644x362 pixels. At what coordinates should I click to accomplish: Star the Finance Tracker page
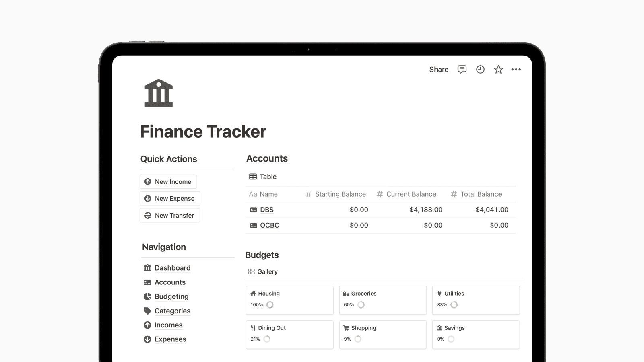coord(498,69)
